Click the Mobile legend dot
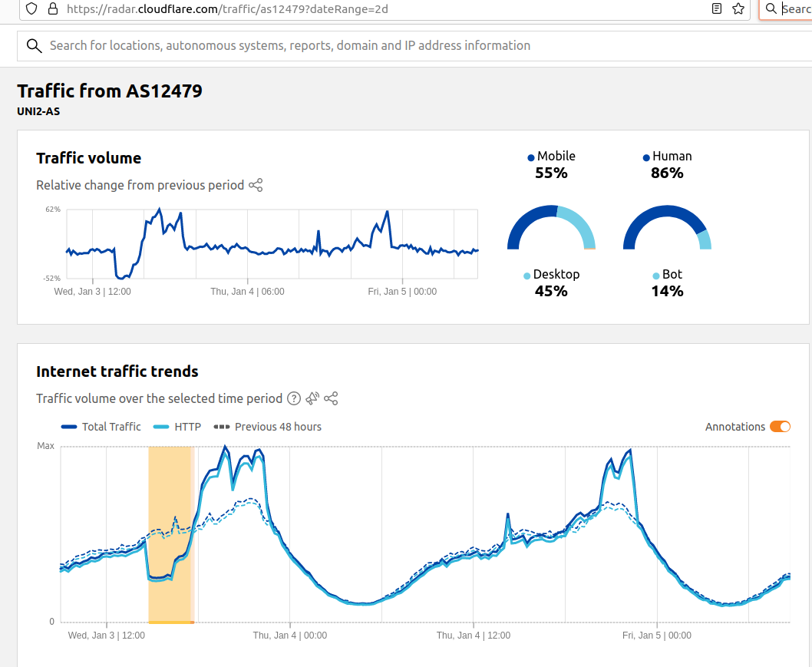This screenshot has width=812, height=667. 531,158
